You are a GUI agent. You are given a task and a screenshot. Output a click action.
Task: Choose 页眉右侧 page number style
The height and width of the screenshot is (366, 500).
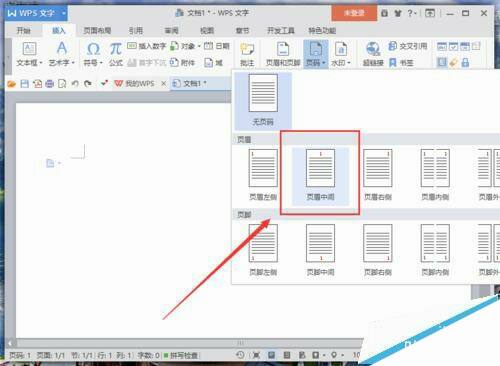378,175
